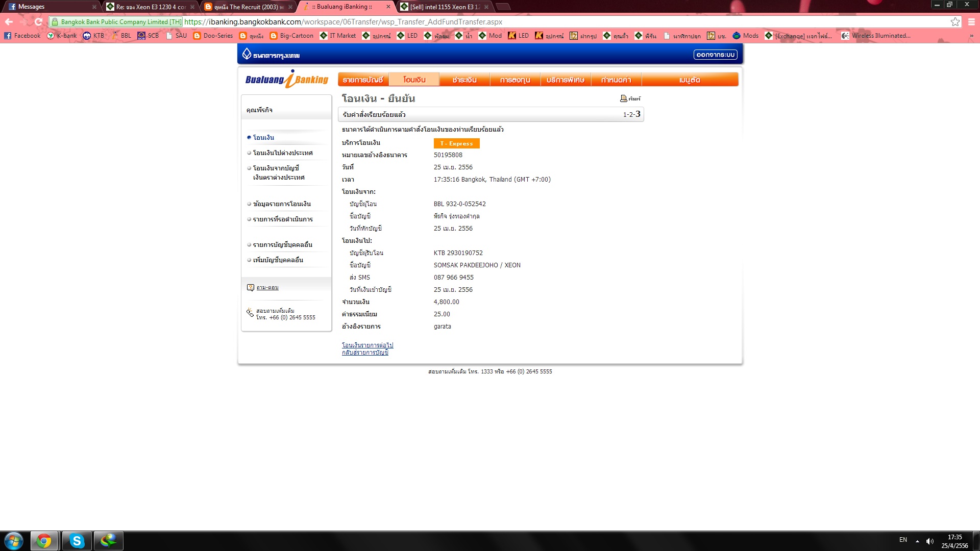Click the taskbar volume speaker icon
This screenshot has height=551, width=980.
tap(930, 541)
